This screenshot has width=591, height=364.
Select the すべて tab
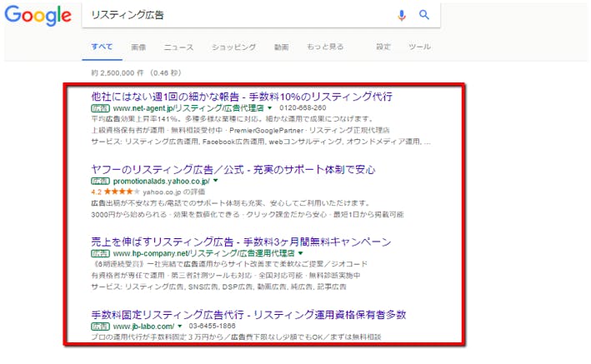point(102,47)
